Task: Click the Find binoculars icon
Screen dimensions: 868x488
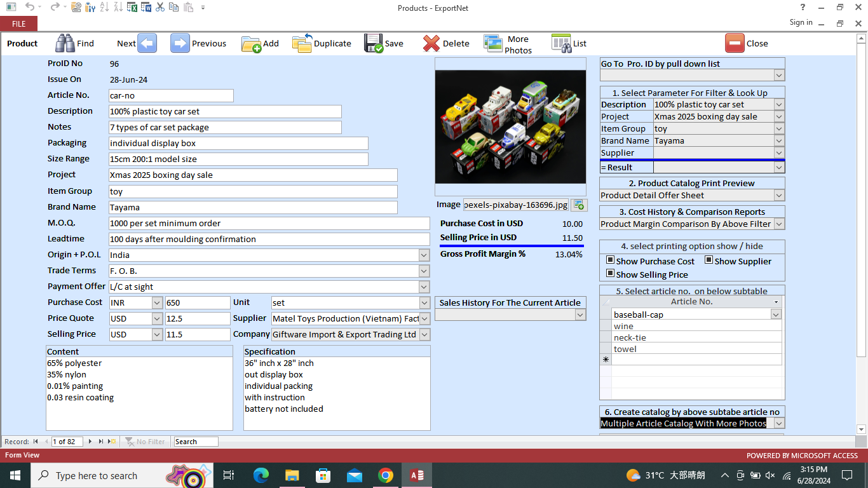Action: pos(65,43)
